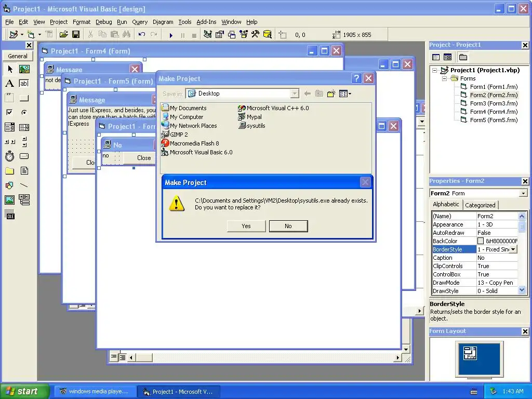Image resolution: width=532 pixels, height=399 pixels.
Task: Click Yes to replace sysutils.exe
Action: [x=246, y=226]
